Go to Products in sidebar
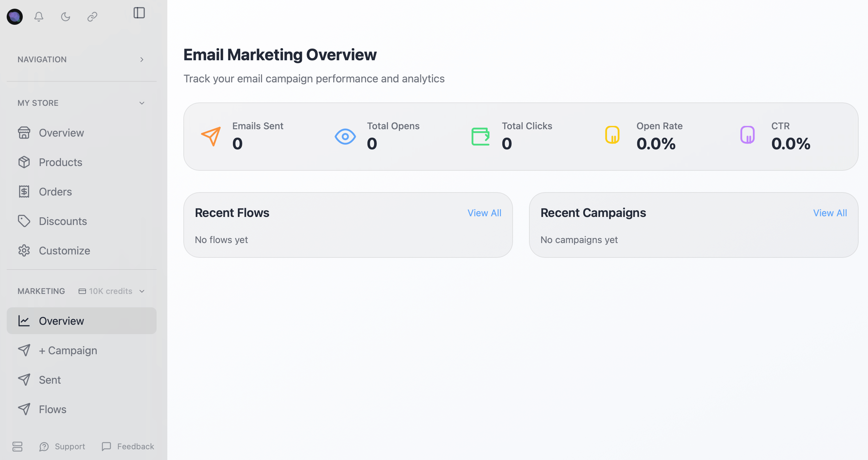The width and height of the screenshot is (868, 460). click(61, 162)
